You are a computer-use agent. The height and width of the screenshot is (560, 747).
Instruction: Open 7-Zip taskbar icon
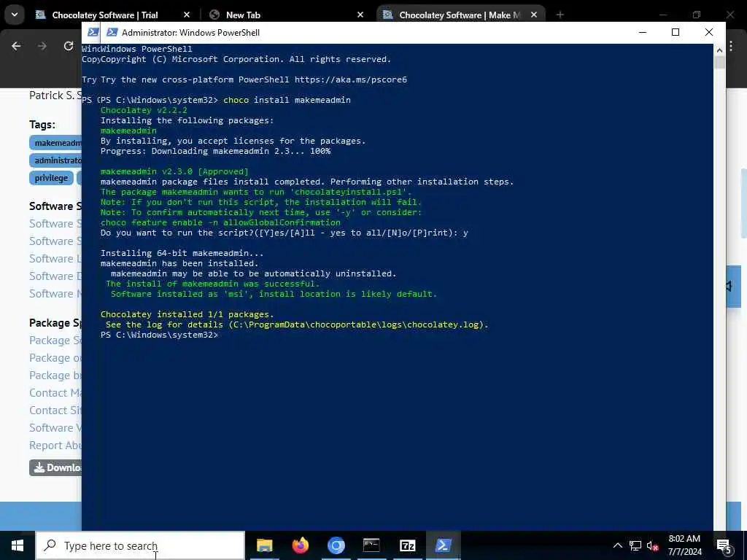point(407,545)
